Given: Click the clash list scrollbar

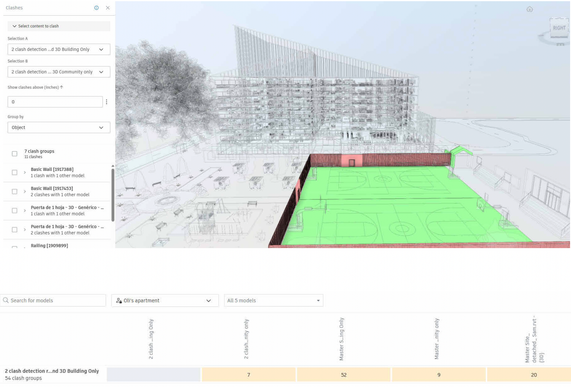Looking at the screenshot, I should click(x=113, y=194).
